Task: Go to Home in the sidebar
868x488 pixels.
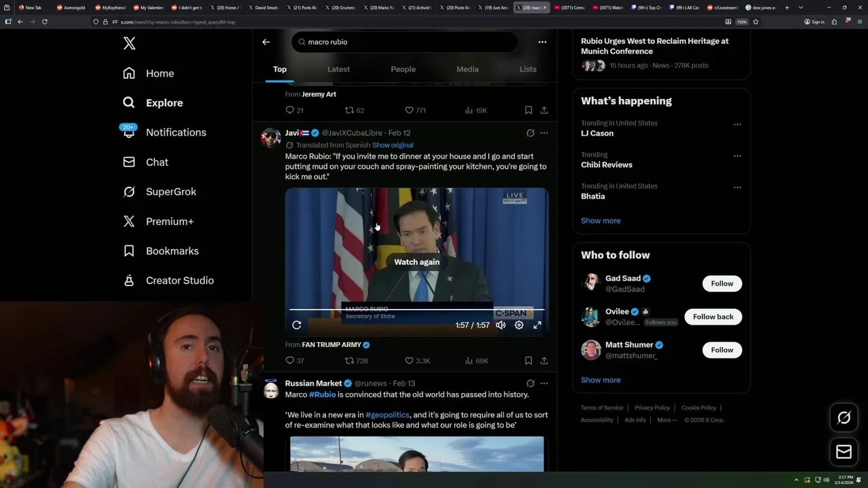Action: tap(149, 73)
